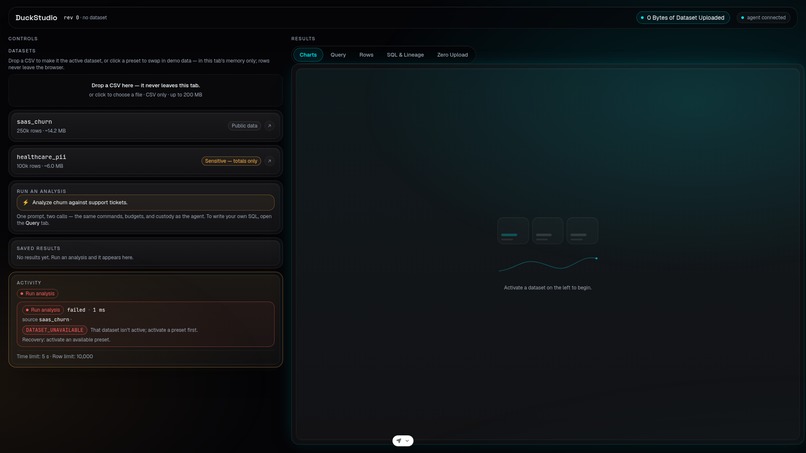The height and width of the screenshot is (453, 806).
Task: Switch to the Charts tab
Action: [x=308, y=55]
